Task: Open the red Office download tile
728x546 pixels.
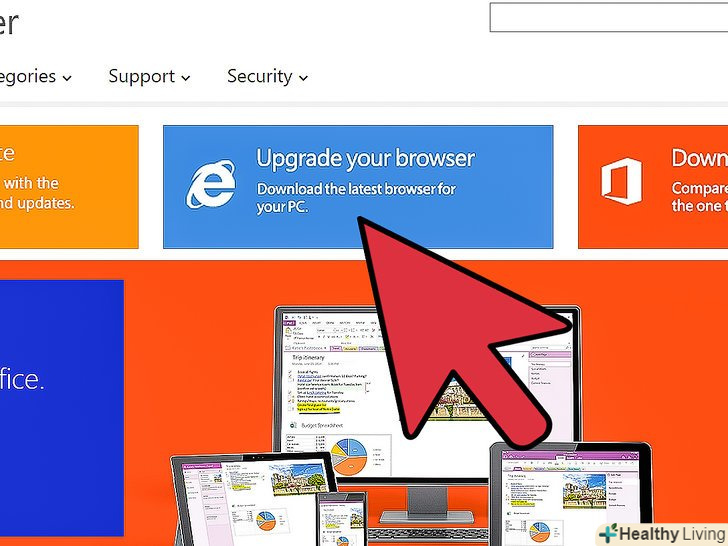Action: pyautogui.click(x=653, y=187)
